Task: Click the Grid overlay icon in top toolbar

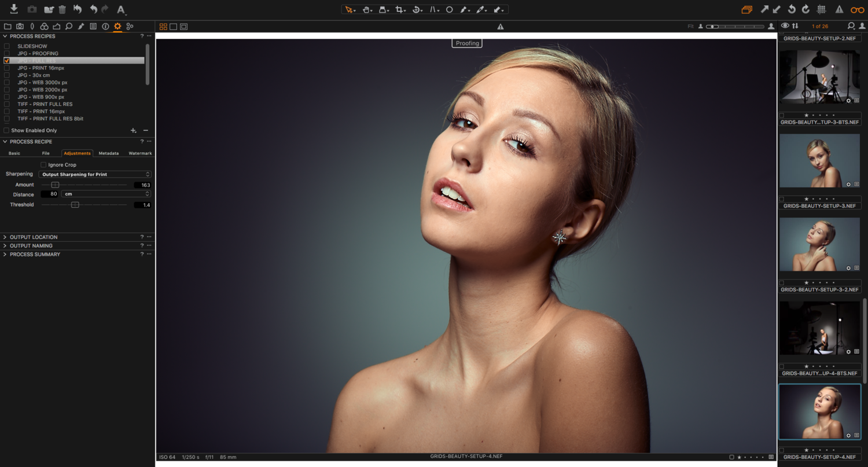Action: 821,10
